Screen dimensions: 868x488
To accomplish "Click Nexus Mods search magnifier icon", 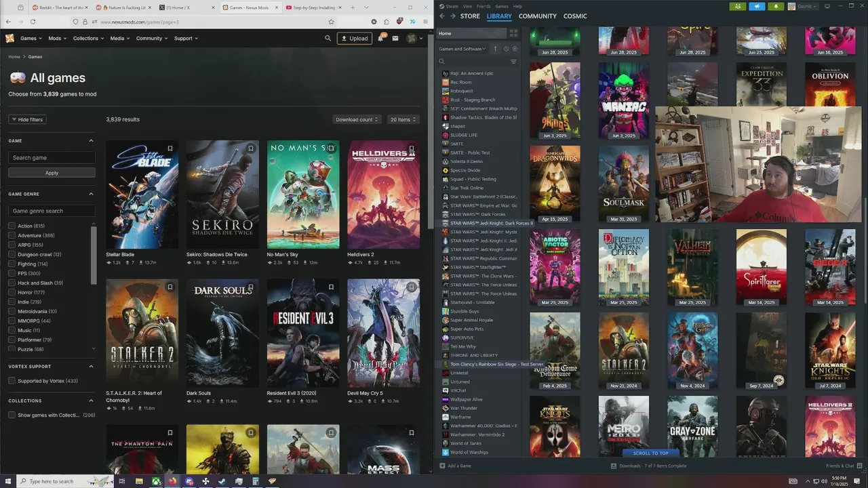I will click(328, 39).
